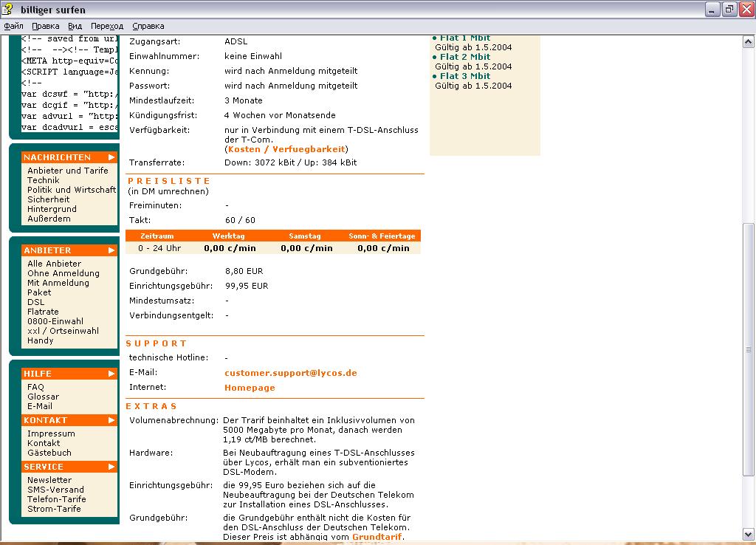The height and width of the screenshot is (545, 756).
Task: Open the Переход menu
Action: (107, 26)
